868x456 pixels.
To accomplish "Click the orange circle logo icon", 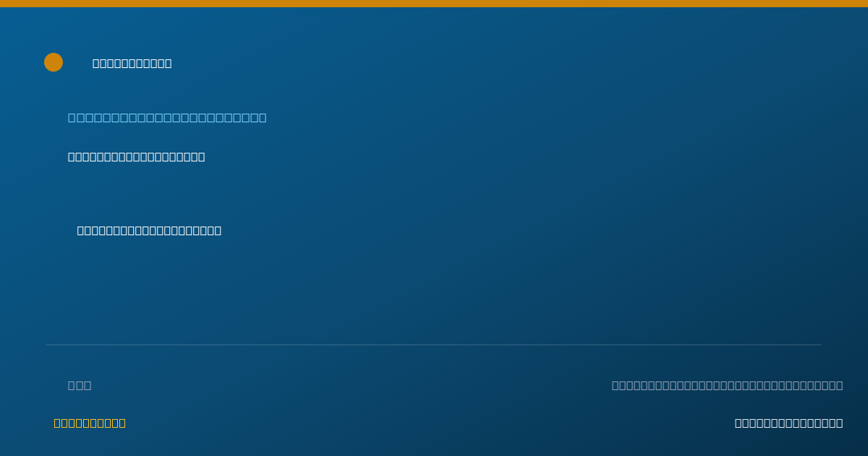I will 54,62.
